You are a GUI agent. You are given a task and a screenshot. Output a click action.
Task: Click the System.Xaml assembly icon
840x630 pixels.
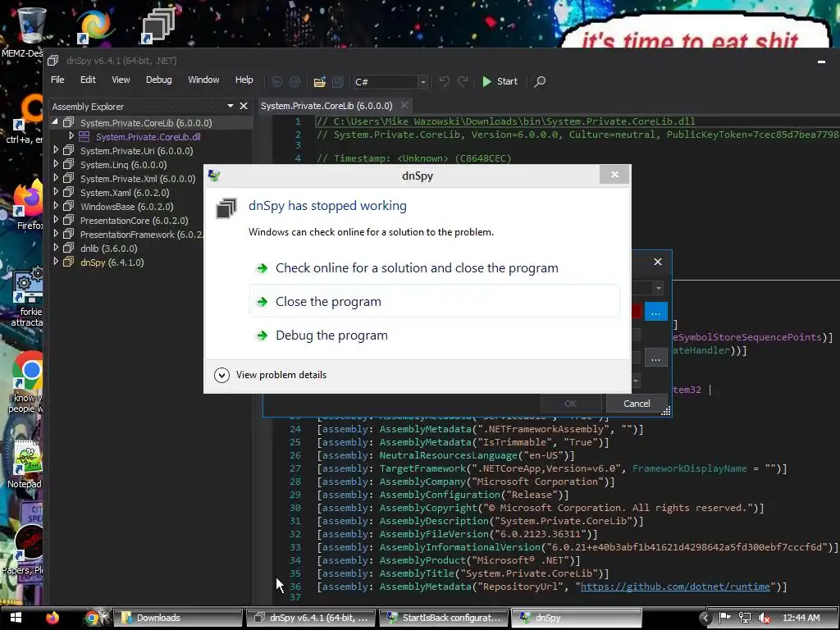point(69,192)
